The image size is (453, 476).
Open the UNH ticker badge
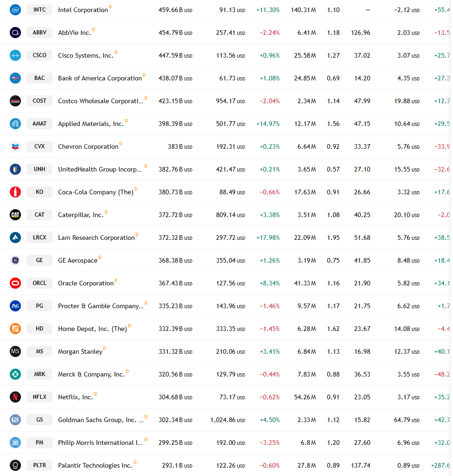pyautogui.click(x=40, y=169)
